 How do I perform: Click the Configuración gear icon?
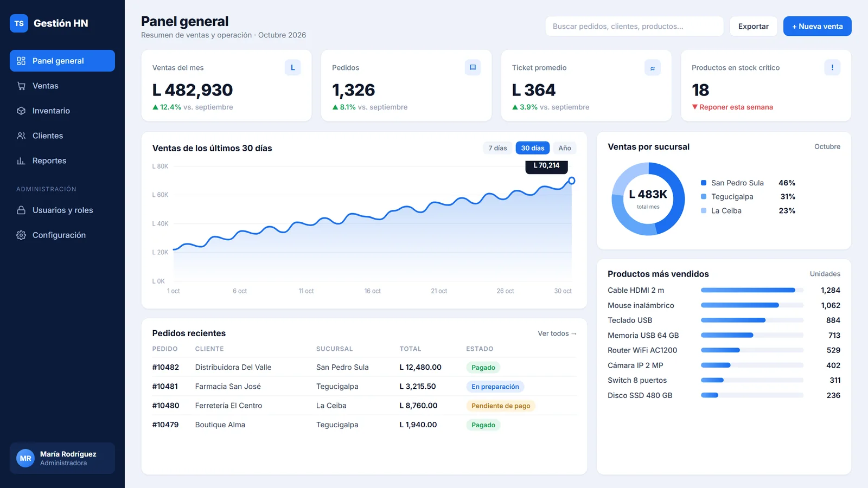click(x=21, y=235)
